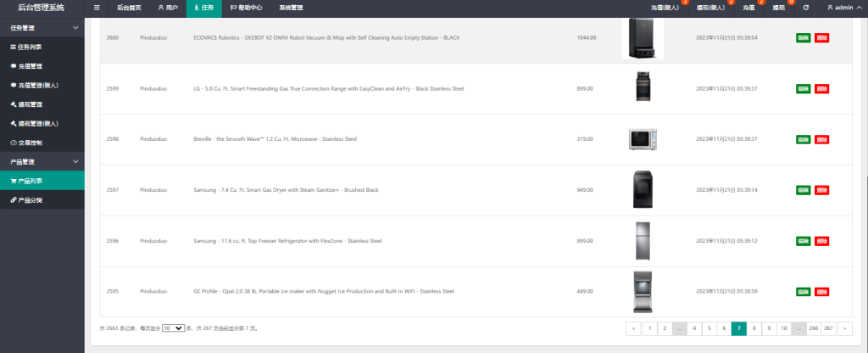Open 充值管理 in the sidebar
The image size is (868, 353).
30,66
